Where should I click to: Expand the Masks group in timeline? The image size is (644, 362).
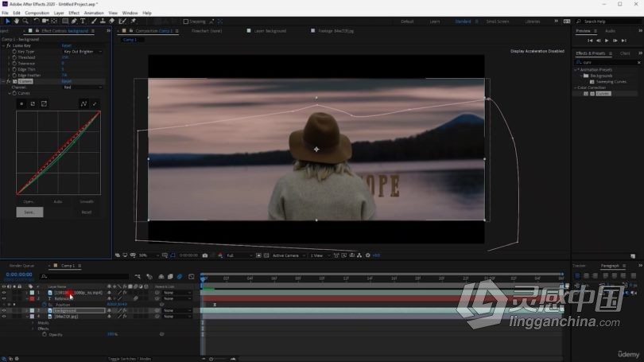tap(33, 323)
